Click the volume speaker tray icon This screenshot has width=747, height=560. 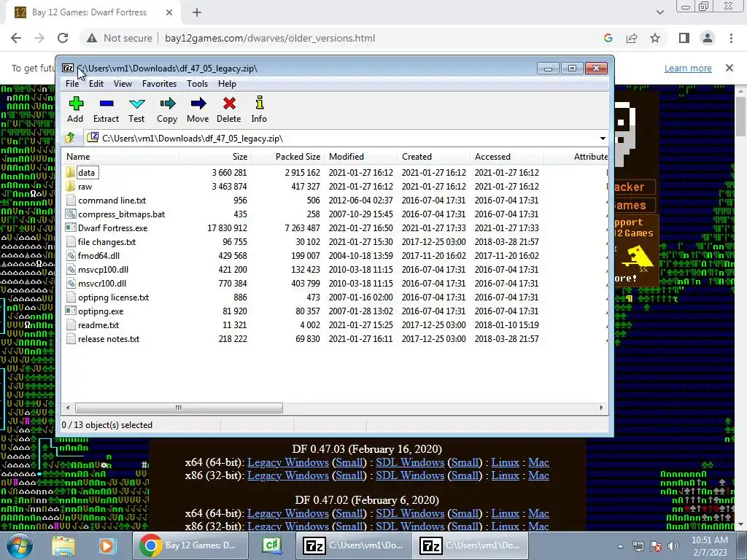(673, 546)
